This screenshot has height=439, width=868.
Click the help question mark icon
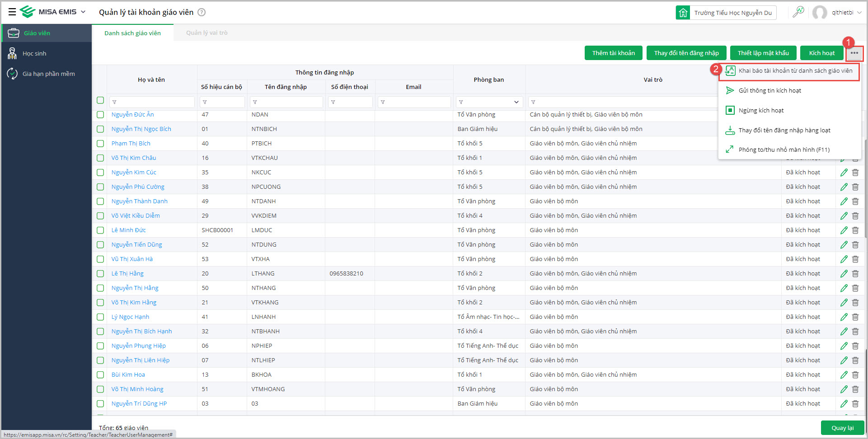tap(202, 12)
